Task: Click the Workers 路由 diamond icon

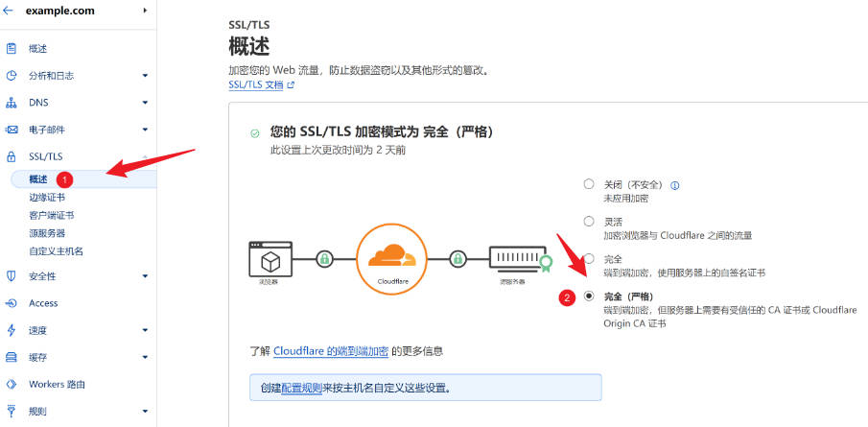Action: point(11,385)
